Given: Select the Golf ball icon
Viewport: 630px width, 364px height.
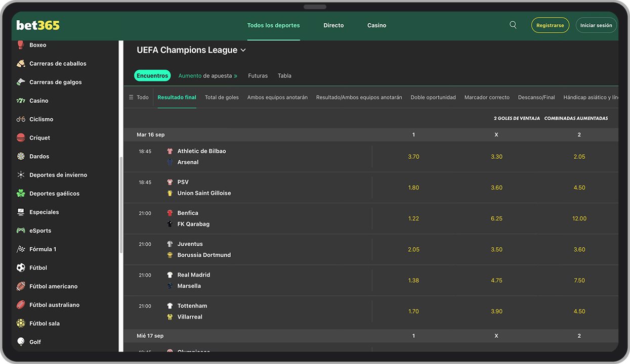Looking at the screenshot, I should [x=21, y=342].
